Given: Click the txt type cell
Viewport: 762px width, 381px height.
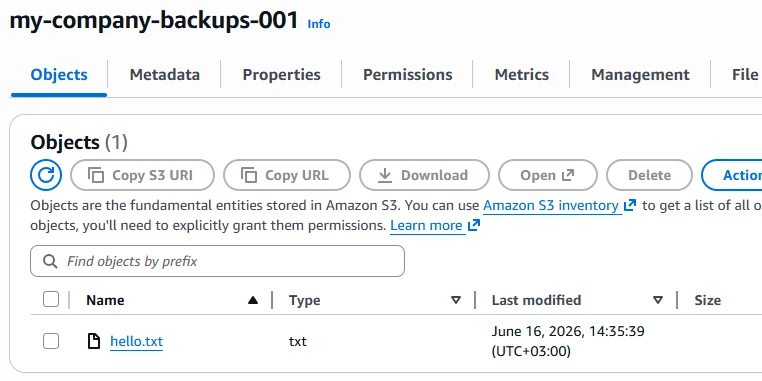Looking at the screenshot, I should tap(297, 342).
